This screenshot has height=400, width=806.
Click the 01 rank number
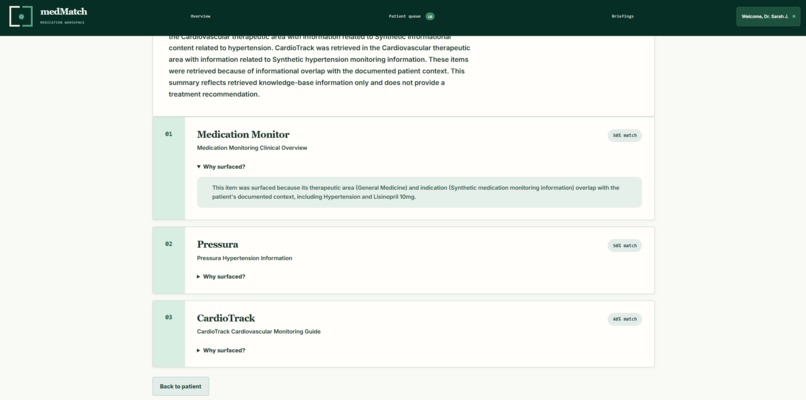(169, 134)
